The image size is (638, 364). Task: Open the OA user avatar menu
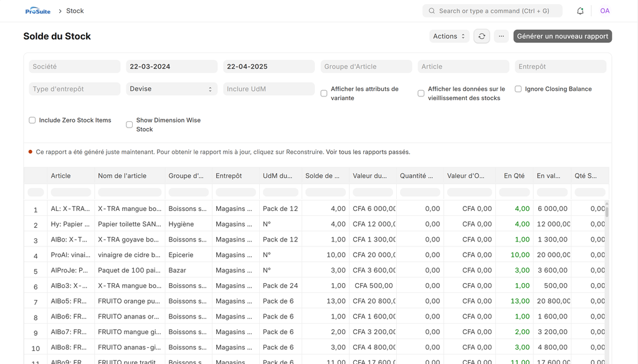[x=604, y=11]
